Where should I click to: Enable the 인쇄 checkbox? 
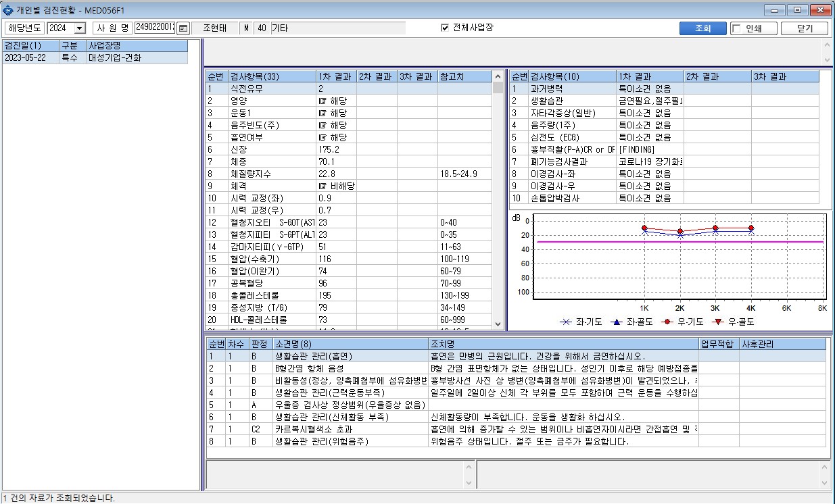tap(737, 28)
